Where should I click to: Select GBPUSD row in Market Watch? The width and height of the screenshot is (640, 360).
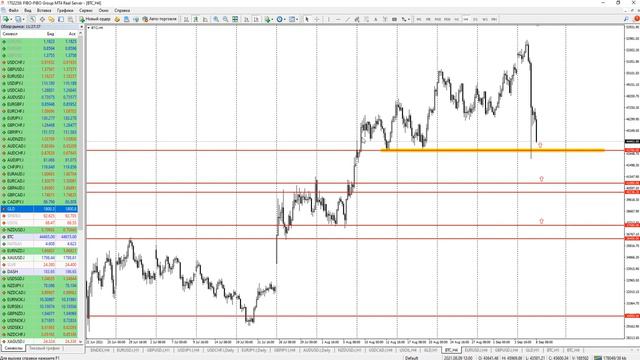[x=39, y=69]
